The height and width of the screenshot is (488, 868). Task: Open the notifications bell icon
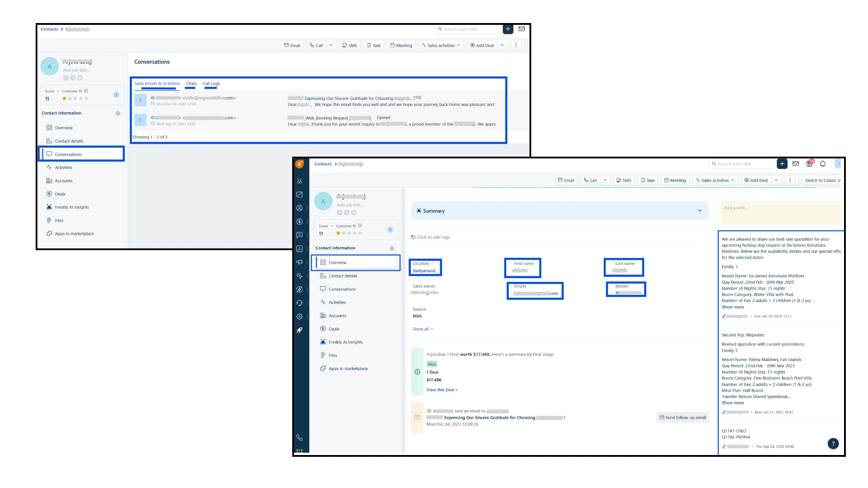[823, 164]
